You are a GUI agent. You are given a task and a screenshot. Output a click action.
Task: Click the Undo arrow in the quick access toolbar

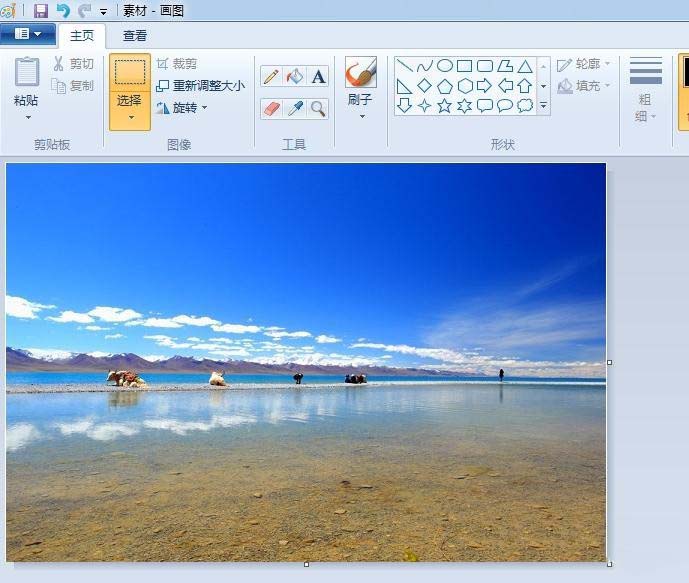[x=63, y=11]
